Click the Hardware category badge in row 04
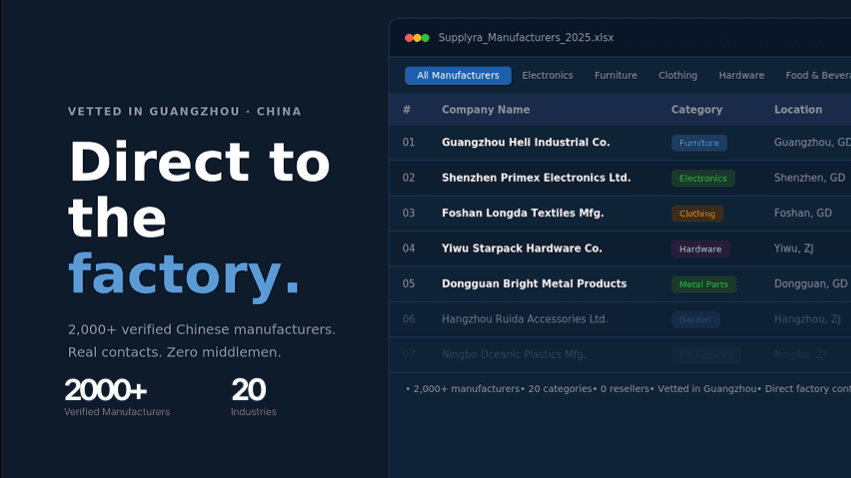851x478 pixels. pyautogui.click(x=700, y=249)
